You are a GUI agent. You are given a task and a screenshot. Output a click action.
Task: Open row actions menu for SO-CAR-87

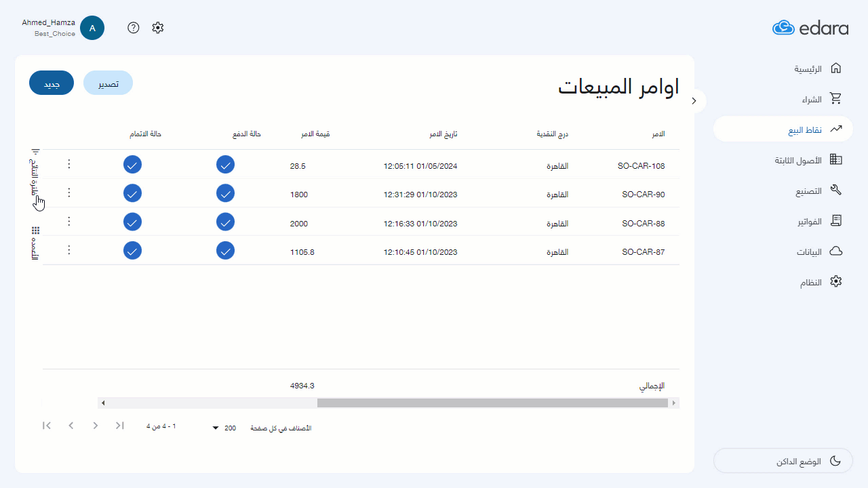(x=68, y=250)
